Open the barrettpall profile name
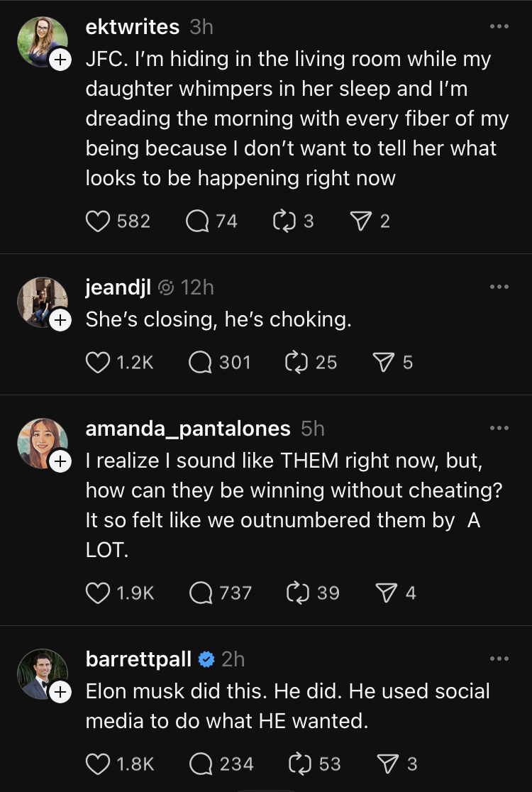 138,659
